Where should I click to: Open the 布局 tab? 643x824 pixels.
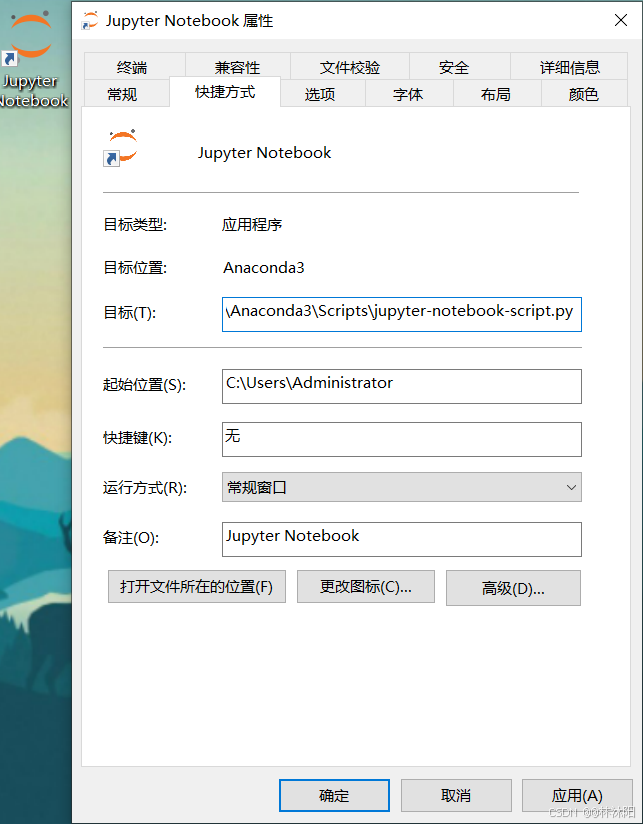tap(497, 94)
